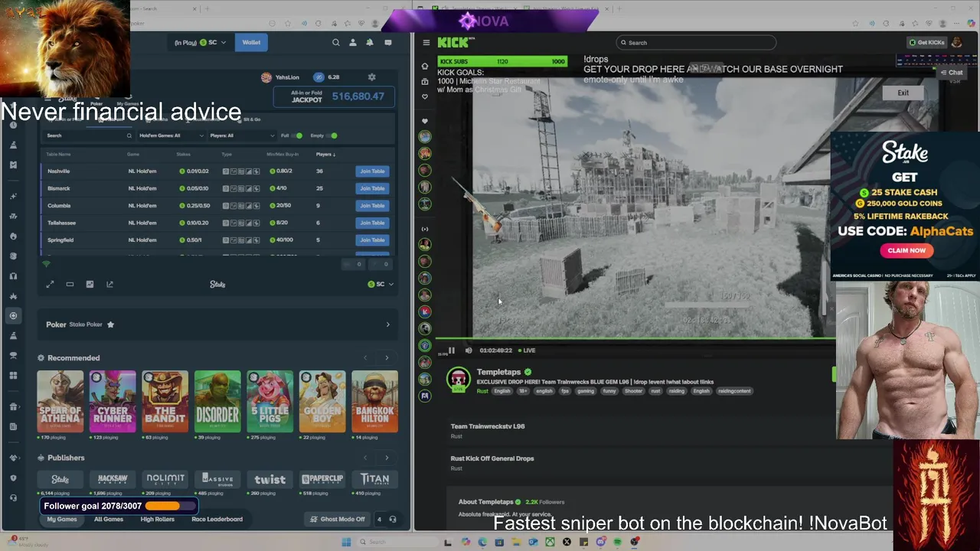The image size is (980, 551).
Task: Open Hacksaw Gaming publisher tile
Action: pyautogui.click(x=113, y=479)
